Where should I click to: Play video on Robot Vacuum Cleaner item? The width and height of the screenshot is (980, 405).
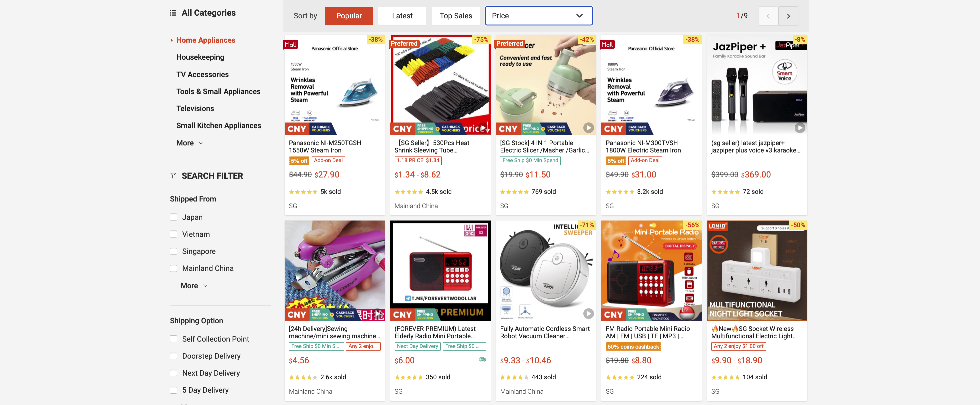pos(589,313)
